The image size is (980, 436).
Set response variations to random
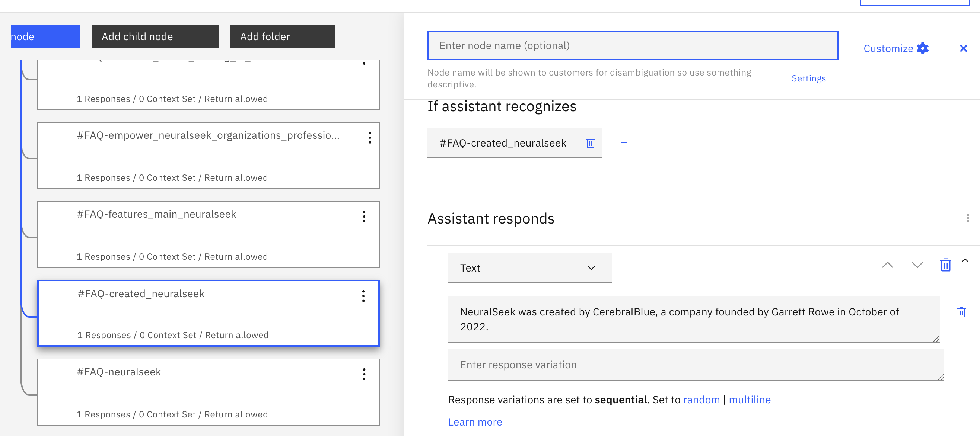701,400
